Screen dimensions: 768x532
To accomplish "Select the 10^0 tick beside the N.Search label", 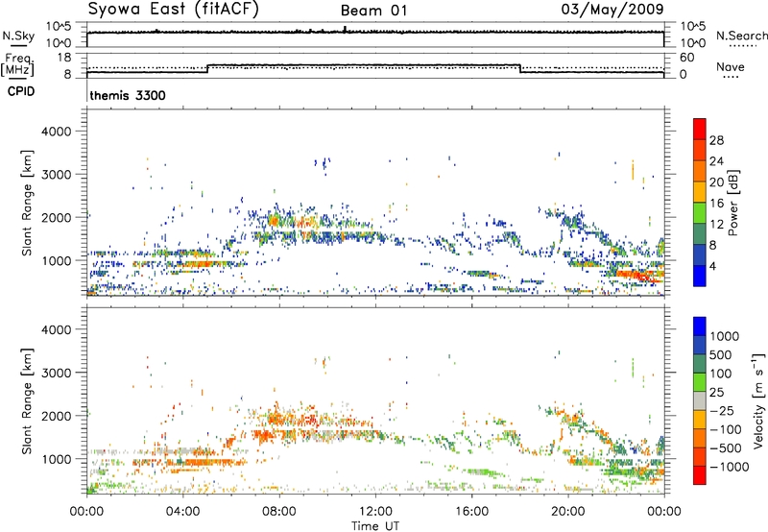I will 692,43.
